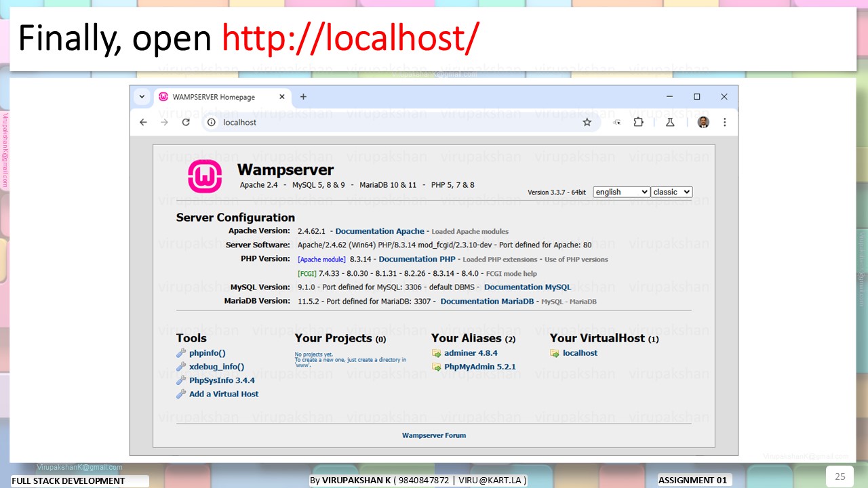Viewport: 868px width, 488px height.
Task: Open the Documentation MariaDB link
Action: (x=487, y=301)
